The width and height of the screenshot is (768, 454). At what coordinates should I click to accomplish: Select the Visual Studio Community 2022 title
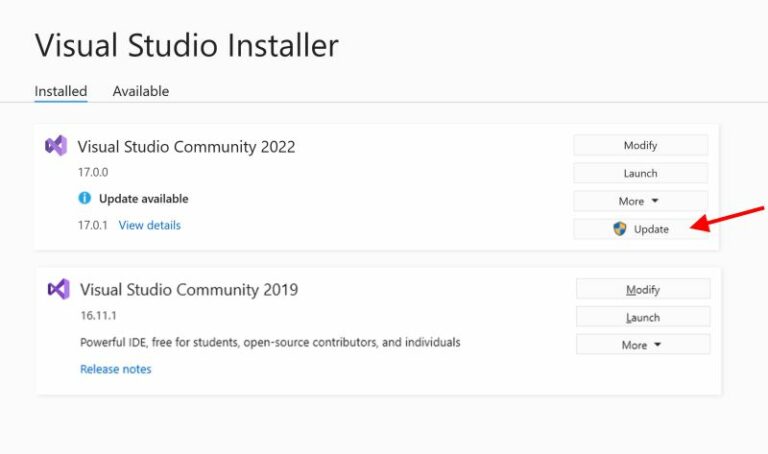pos(187,147)
